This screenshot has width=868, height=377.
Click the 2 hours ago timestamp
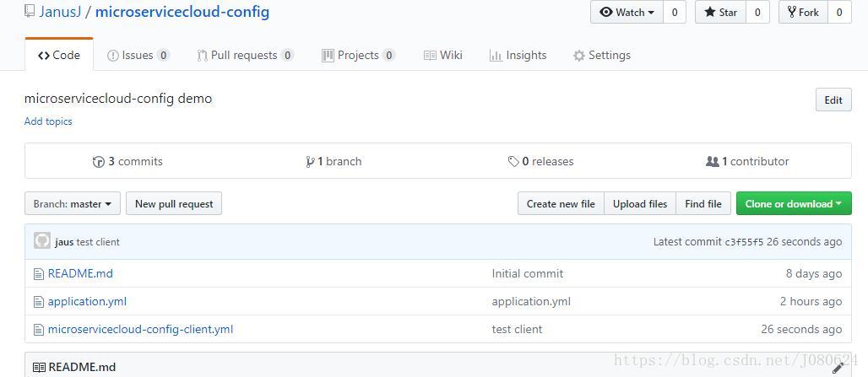(811, 301)
